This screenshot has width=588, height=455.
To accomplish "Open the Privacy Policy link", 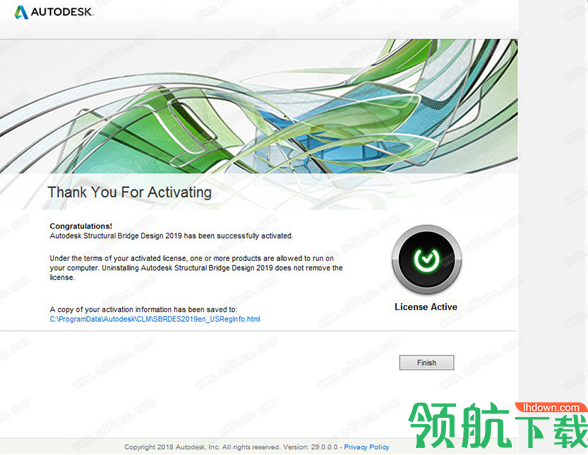I will tap(366, 447).
